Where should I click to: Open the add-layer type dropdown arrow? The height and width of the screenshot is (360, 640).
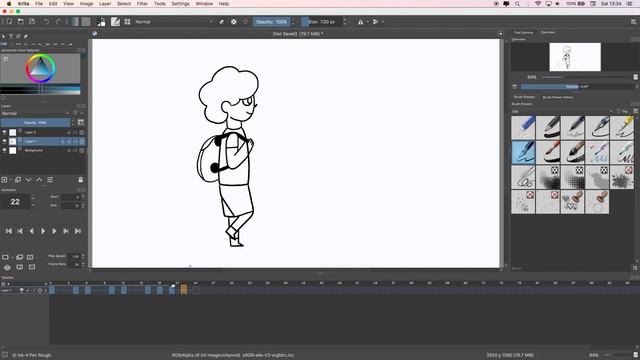click(10, 180)
